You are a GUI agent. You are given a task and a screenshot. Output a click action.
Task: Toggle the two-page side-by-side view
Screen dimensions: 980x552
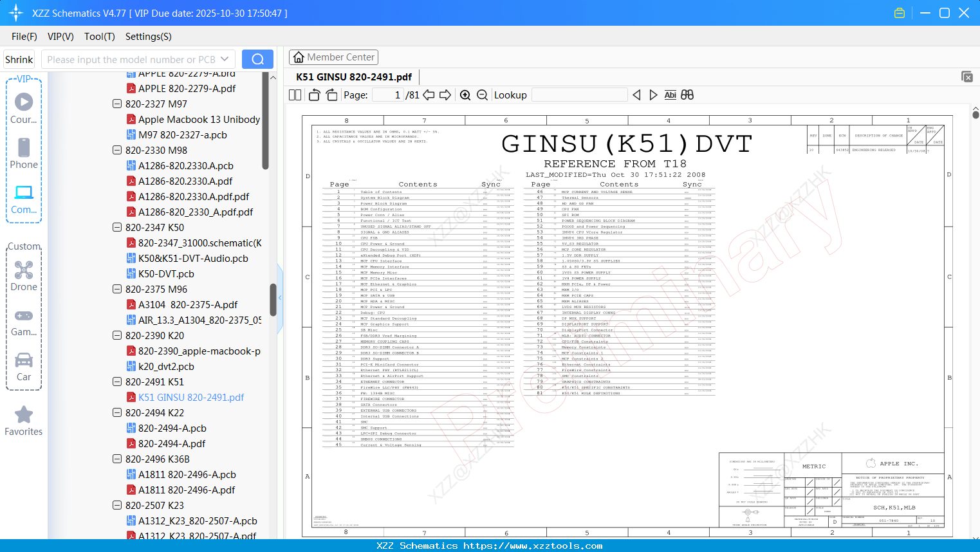[295, 95]
